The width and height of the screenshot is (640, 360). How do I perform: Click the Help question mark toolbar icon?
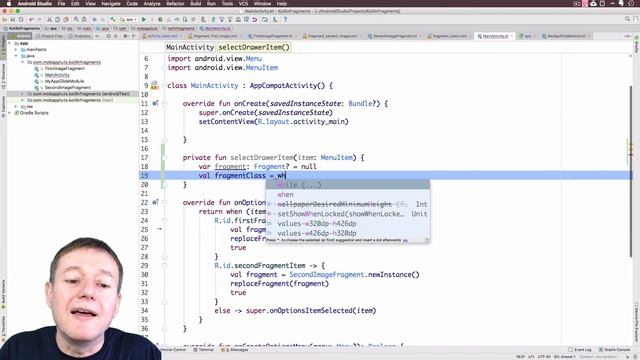285,19
